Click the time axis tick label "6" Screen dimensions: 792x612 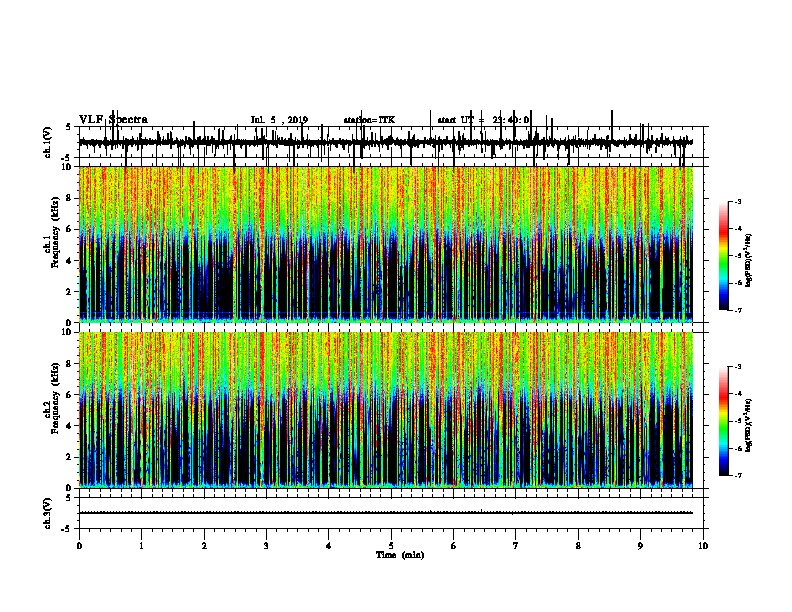pyautogui.click(x=454, y=546)
